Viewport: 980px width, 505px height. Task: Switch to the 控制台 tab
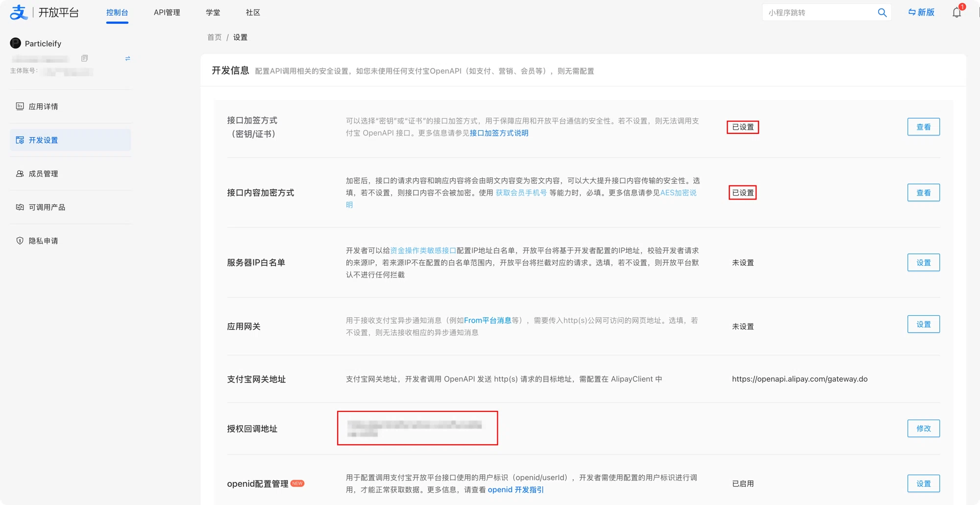(x=117, y=13)
